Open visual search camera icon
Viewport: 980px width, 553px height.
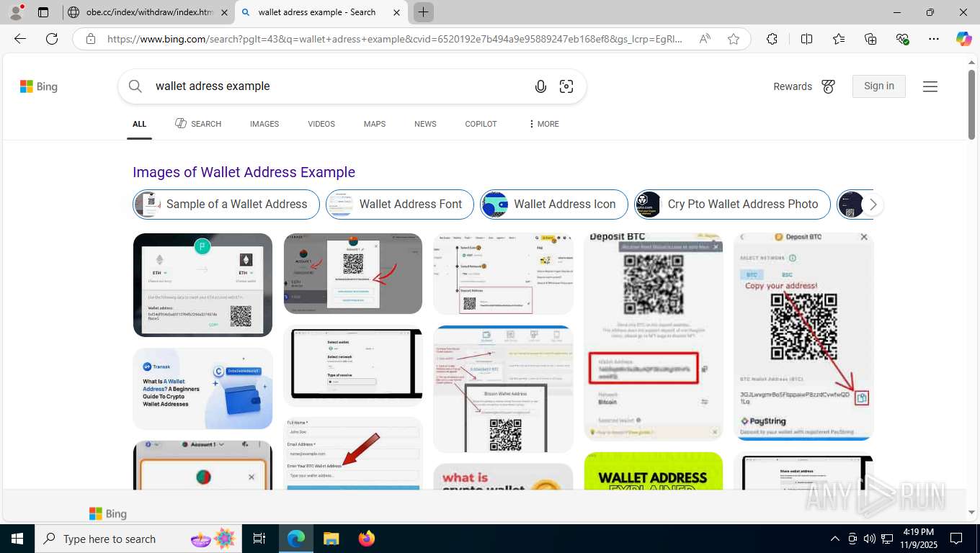click(x=566, y=86)
